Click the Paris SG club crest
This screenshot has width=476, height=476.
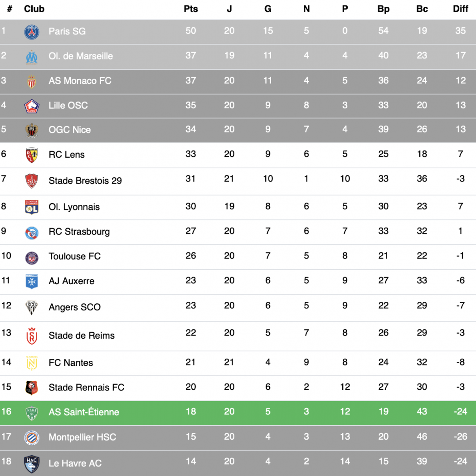(x=32, y=32)
